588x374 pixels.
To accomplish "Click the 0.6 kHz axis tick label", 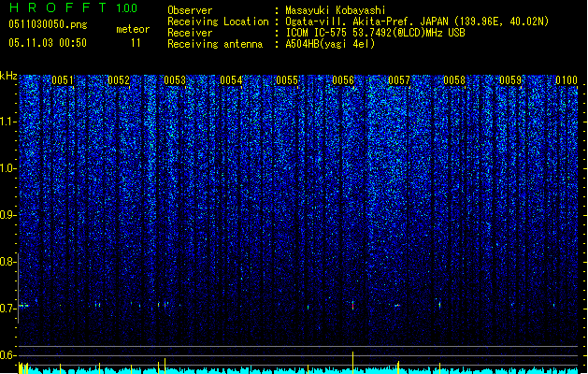I will click(7, 355).
